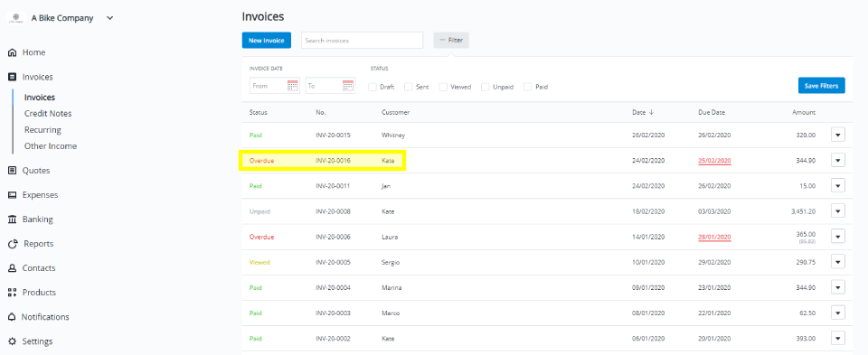Open action dropdown for INV-20-0004
Image resolution: width=868 pixels, height=355 pixels.
(837, 287)
